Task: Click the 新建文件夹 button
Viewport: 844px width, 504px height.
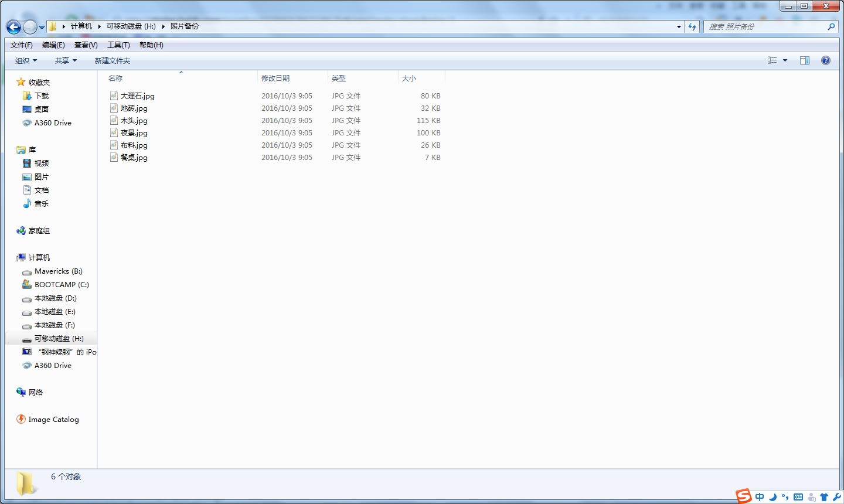Action: [113, 60]
